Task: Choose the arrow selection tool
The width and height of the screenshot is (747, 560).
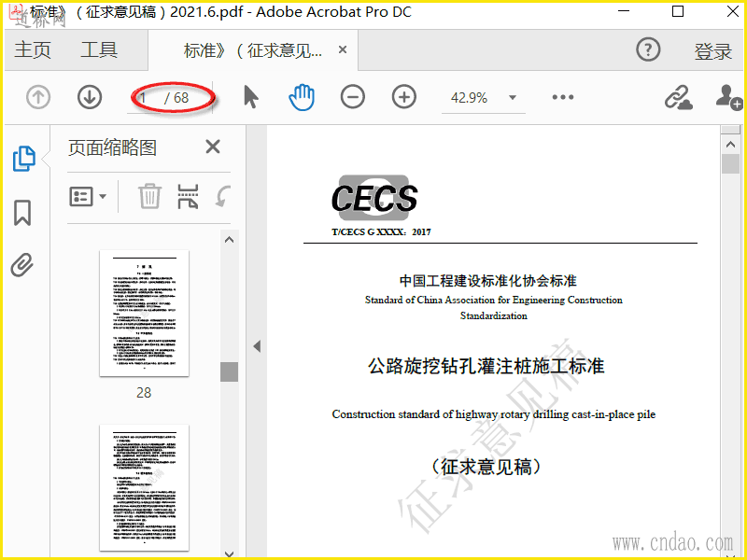Action: (251, 97)
